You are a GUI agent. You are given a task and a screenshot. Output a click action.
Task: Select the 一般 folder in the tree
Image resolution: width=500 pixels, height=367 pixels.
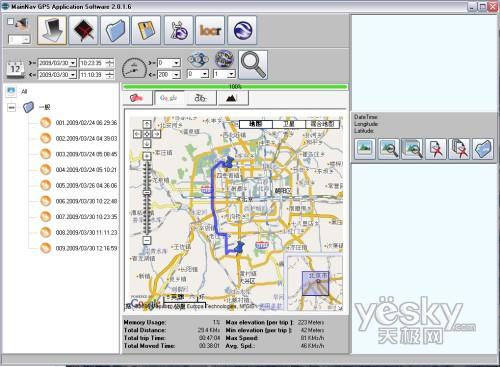[44, 107]
